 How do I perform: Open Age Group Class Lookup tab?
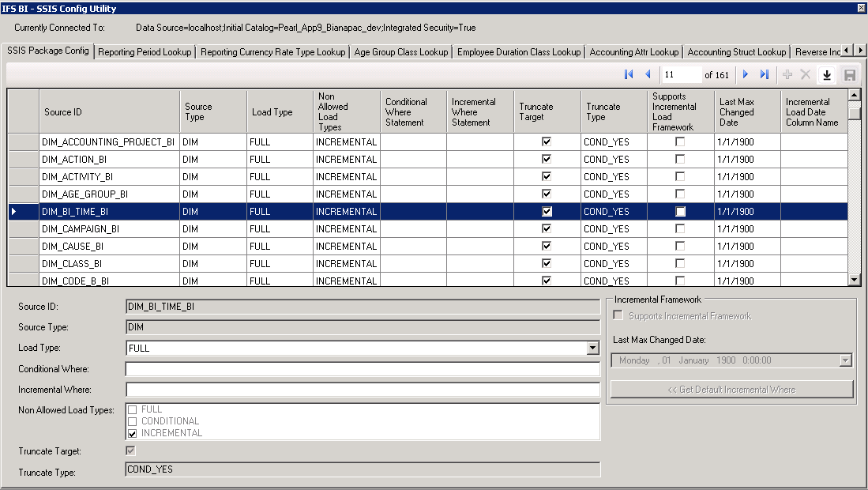(401, 52)
